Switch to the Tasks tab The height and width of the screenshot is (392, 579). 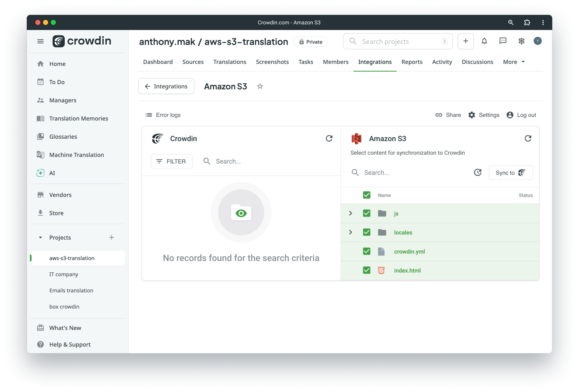point(306,62)
